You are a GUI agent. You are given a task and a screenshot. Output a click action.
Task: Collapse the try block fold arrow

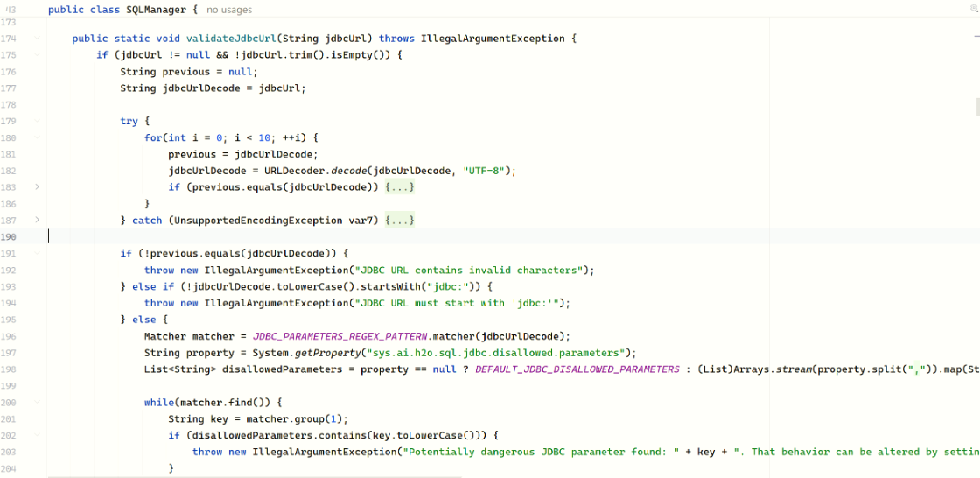[x=37, y=122]
